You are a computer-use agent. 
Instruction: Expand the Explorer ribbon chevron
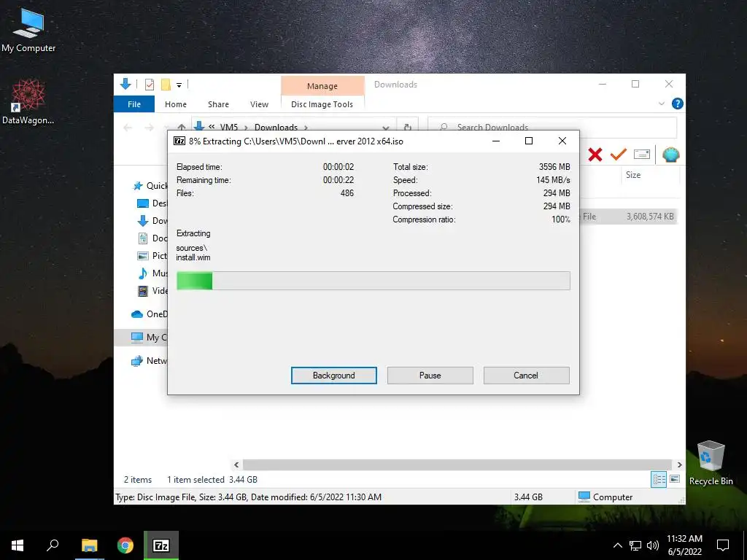661,104
